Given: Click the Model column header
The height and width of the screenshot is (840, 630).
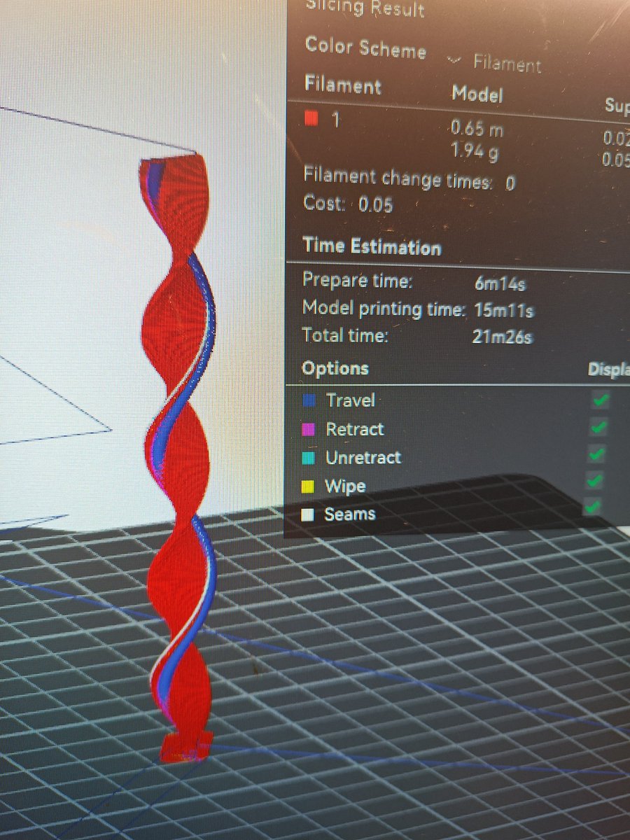Looking at the screenshot, I should pos(477,93).
